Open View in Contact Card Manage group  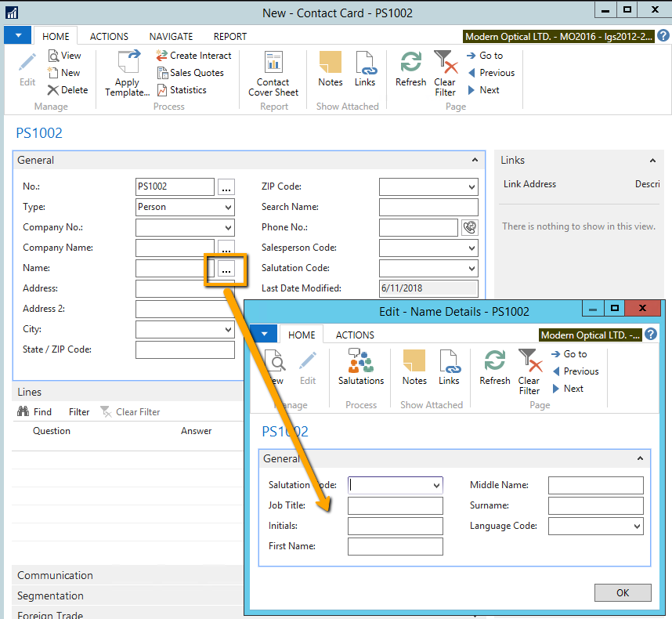(x=64, y=56)
